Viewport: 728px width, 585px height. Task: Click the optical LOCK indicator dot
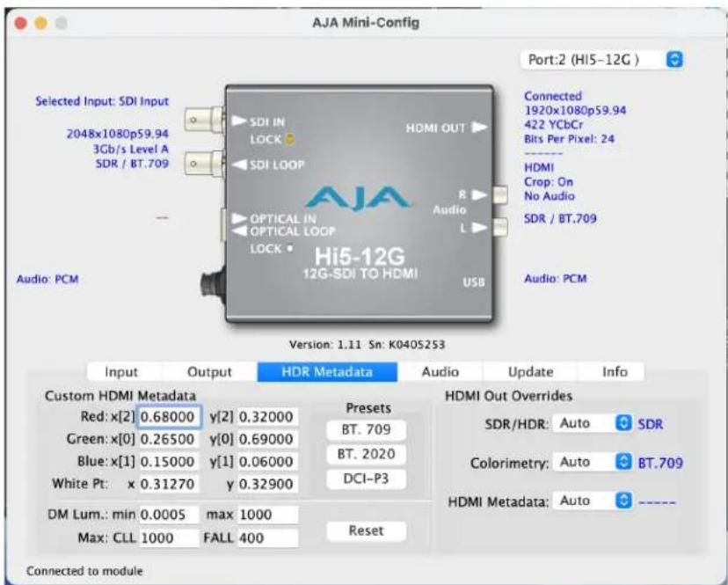click(x=290, y=249)
